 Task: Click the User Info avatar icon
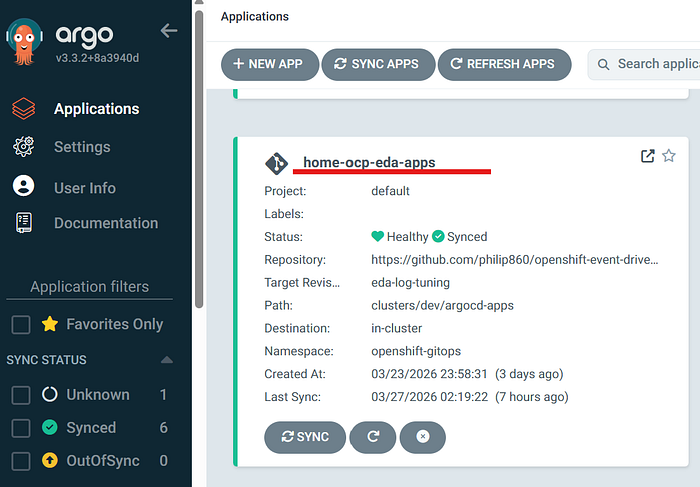coord(23,186)
